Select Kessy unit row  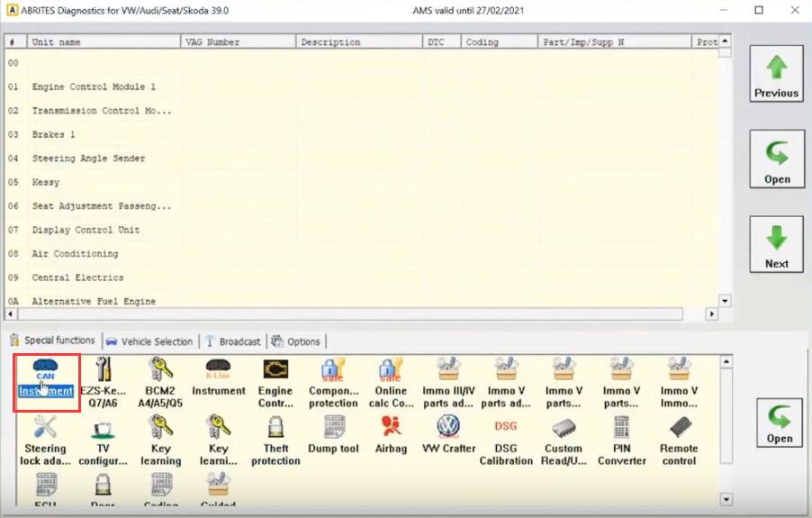(362, 182)
